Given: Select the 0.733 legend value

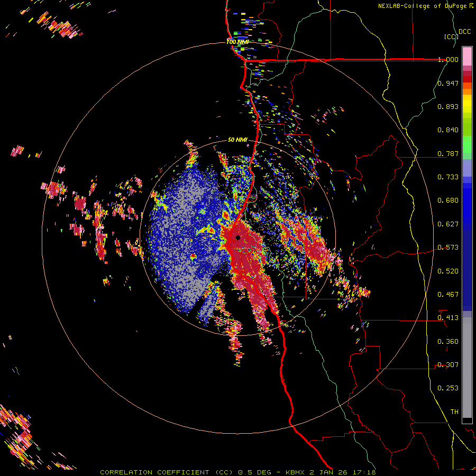Looking at the screenshot, I should [x=448, y=177].
